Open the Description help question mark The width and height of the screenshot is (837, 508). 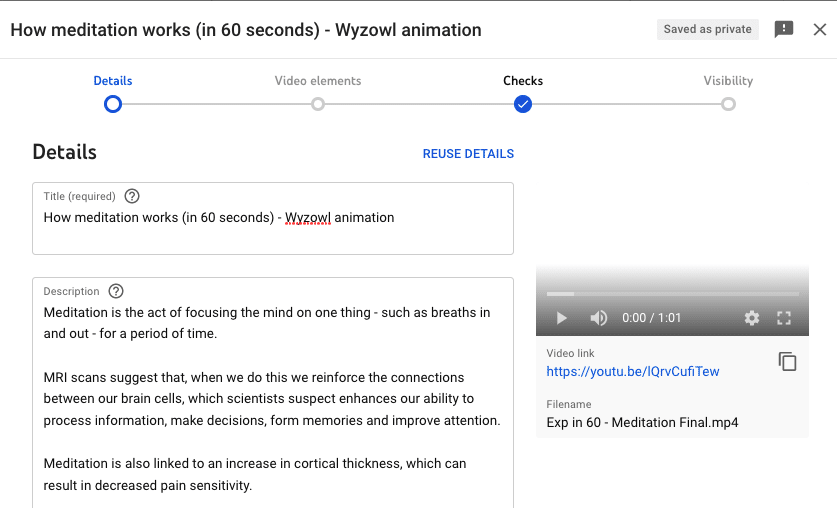[116, 291]
